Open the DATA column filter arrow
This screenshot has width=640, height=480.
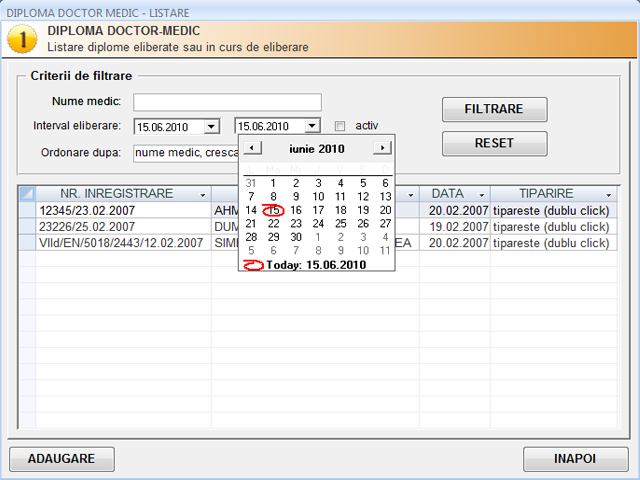481,194
